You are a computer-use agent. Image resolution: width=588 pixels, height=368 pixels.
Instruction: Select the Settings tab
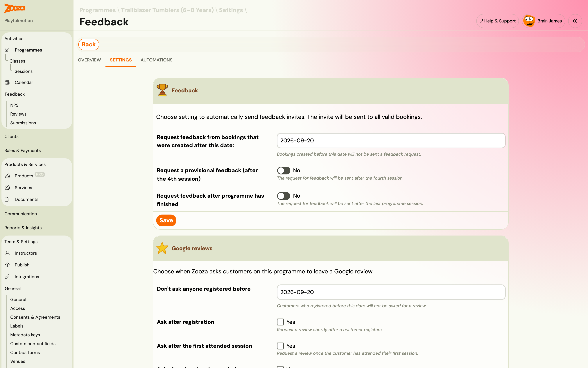click(x=121, y=60)
